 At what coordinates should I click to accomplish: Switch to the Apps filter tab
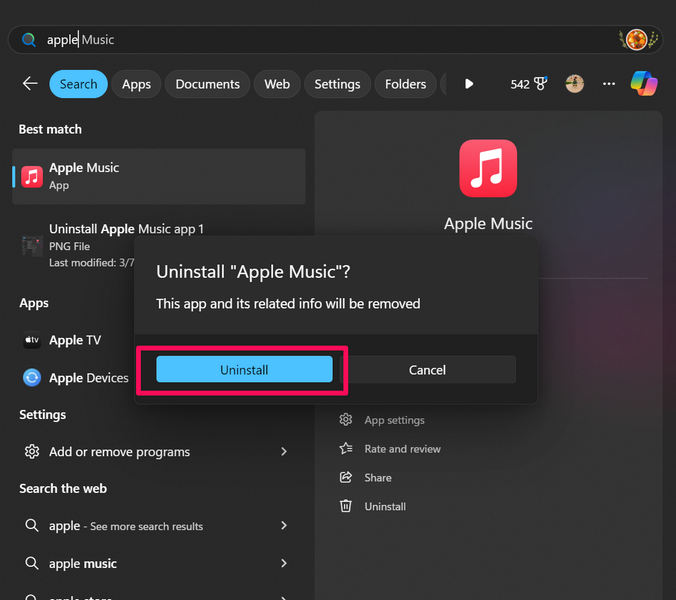click(x=136, y=84)
